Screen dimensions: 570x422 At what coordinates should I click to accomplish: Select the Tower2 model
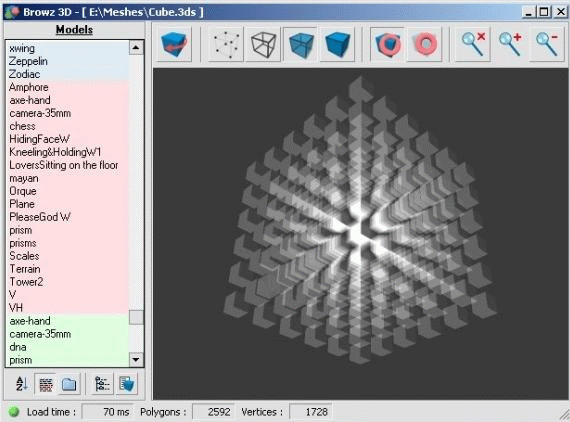click(67, 282)
